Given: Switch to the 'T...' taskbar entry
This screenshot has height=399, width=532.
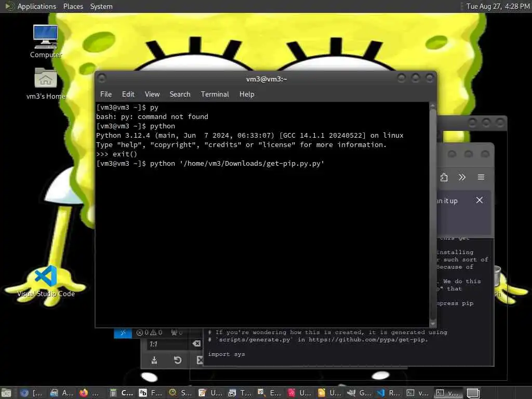Looking at the screenshot, I should (x=240, y=393).
